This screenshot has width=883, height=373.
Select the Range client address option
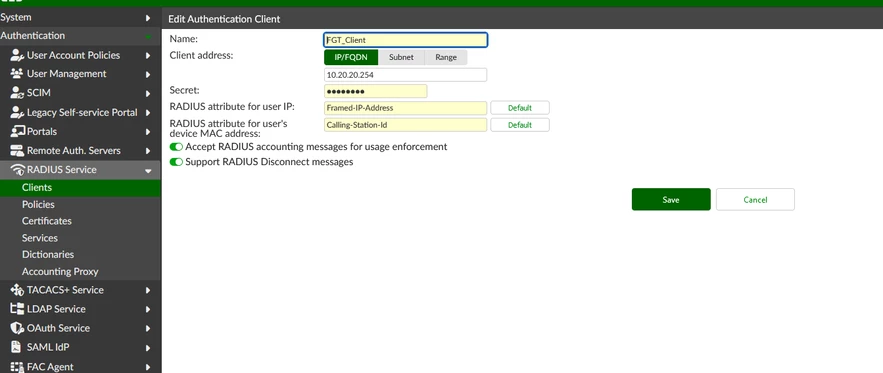(x=445, y=57)
